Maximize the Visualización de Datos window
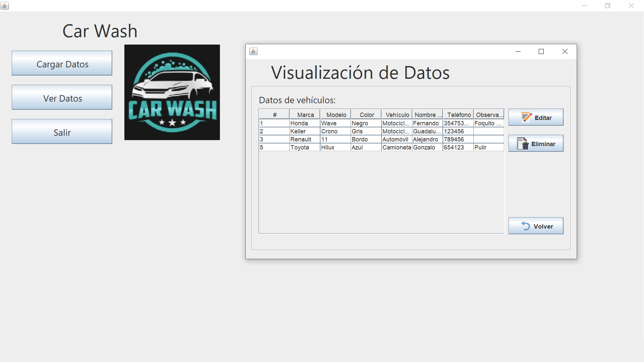The height and width of the screenshot is (362, 644). click(x=541, y=51)
